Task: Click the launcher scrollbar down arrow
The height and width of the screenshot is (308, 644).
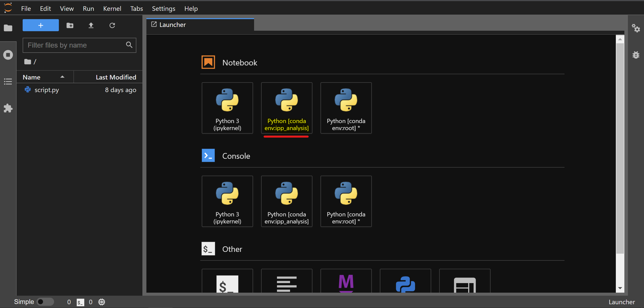Action: 620,288
